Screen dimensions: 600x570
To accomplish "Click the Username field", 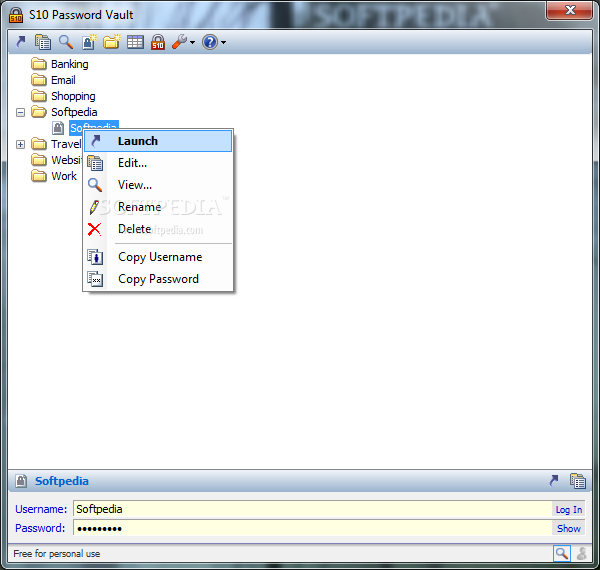I will [x=313, y=509].
